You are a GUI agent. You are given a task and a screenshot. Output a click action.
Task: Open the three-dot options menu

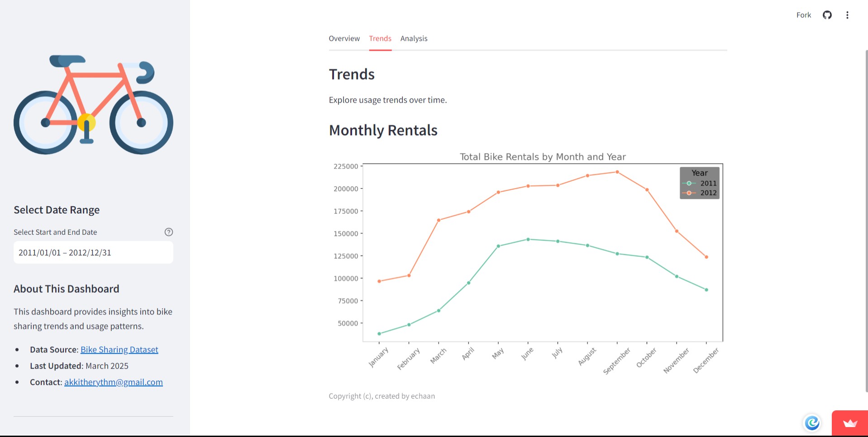tap(847, 15)
